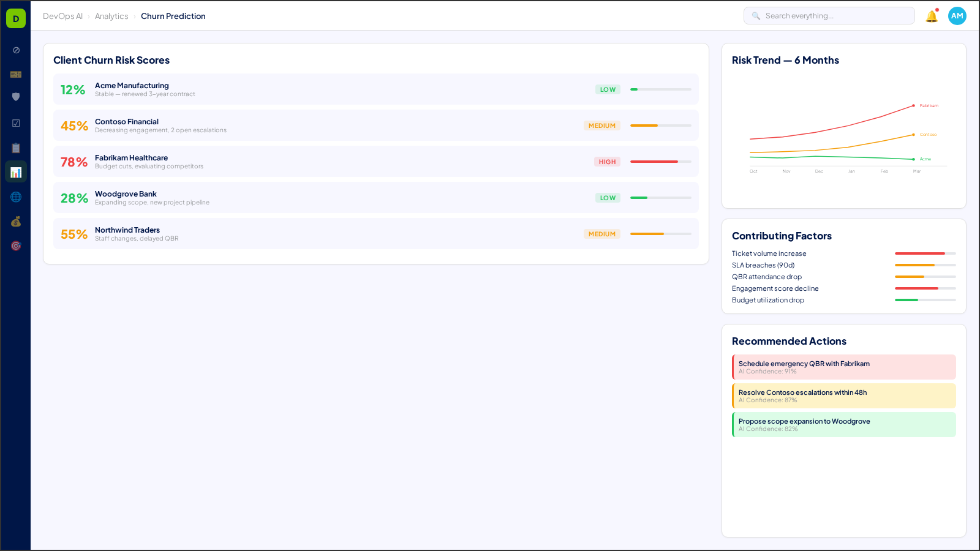Toggle the MEDIUM badge for Northwind Traders
The height and width of the screenshot is (551, 980).
[602, 234]
